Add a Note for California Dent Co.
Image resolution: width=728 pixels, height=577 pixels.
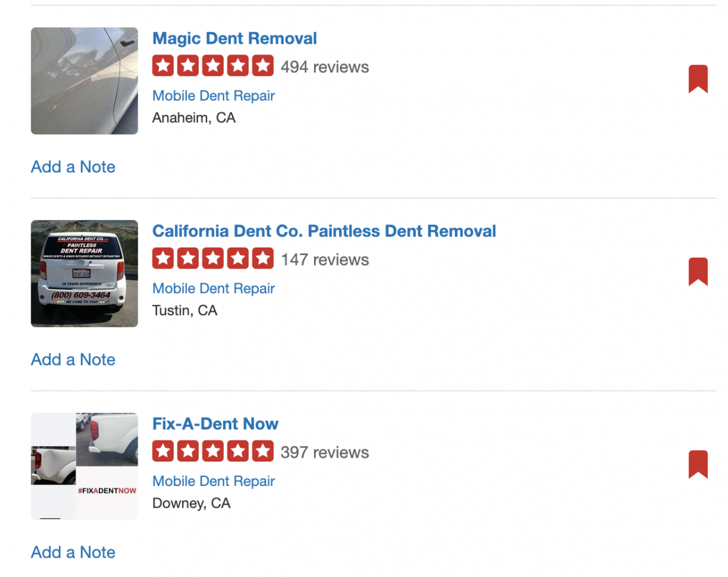(73, 360)
